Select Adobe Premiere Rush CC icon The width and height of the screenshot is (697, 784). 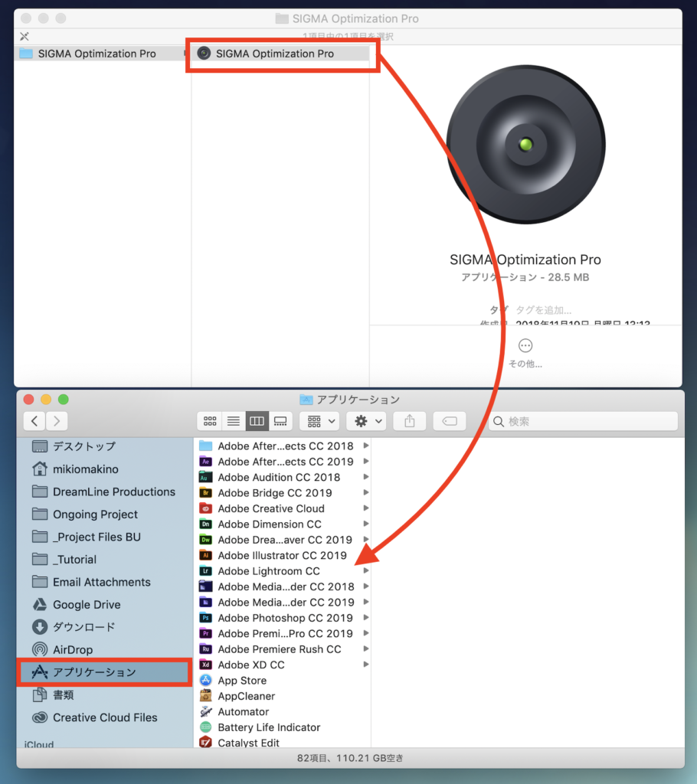tap(205, 649)
